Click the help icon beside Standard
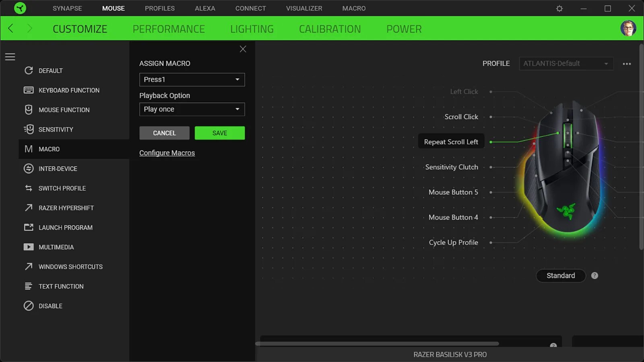The width and height of the screenshot is (644, 362). pyautogui.click(x=594, y=276)
